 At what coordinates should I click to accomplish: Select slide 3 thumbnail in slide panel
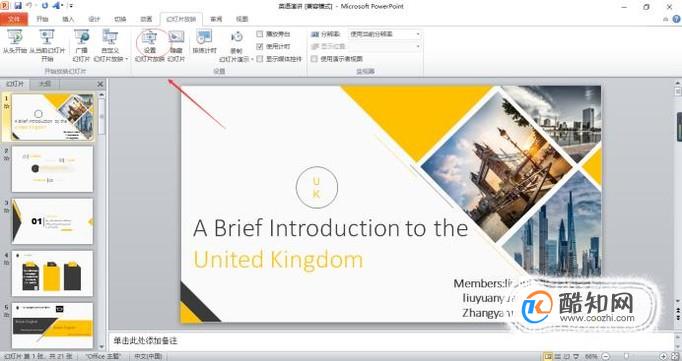[x=52, y=221]
